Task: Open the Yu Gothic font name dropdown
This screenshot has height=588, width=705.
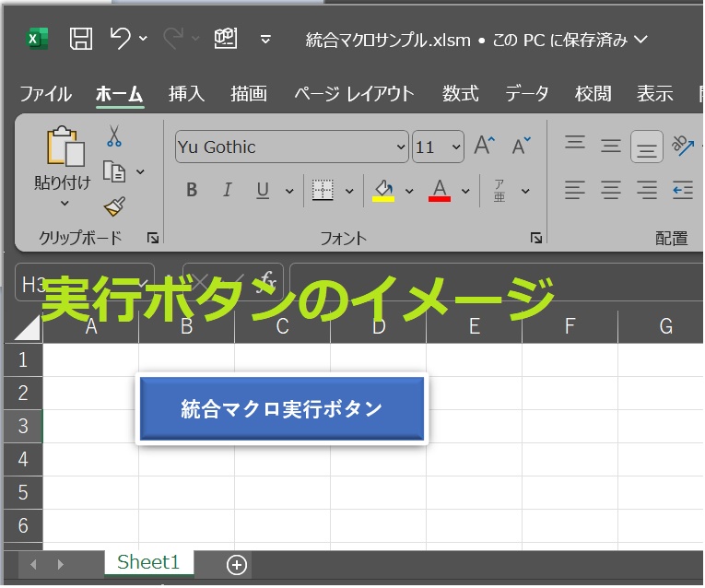Action: [401, 147]
